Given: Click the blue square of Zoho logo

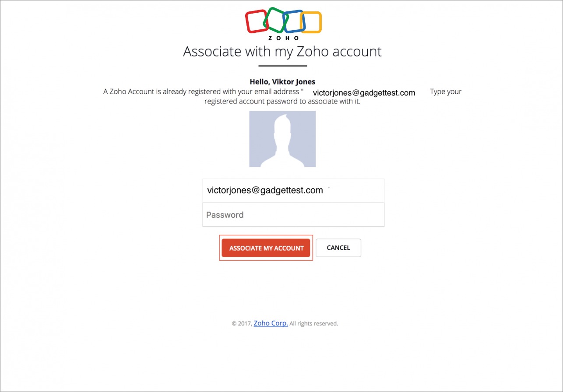Looking at the screenshot, I should (x=293, y=21).
